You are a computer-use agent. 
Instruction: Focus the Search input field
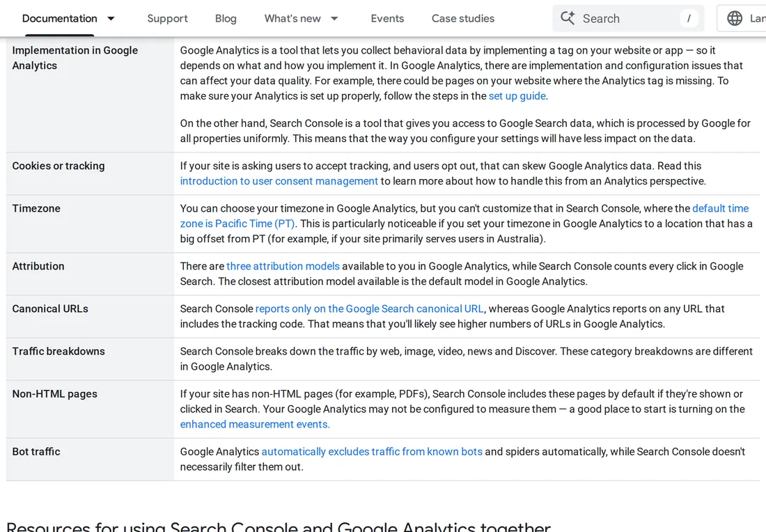pos(628,19)
